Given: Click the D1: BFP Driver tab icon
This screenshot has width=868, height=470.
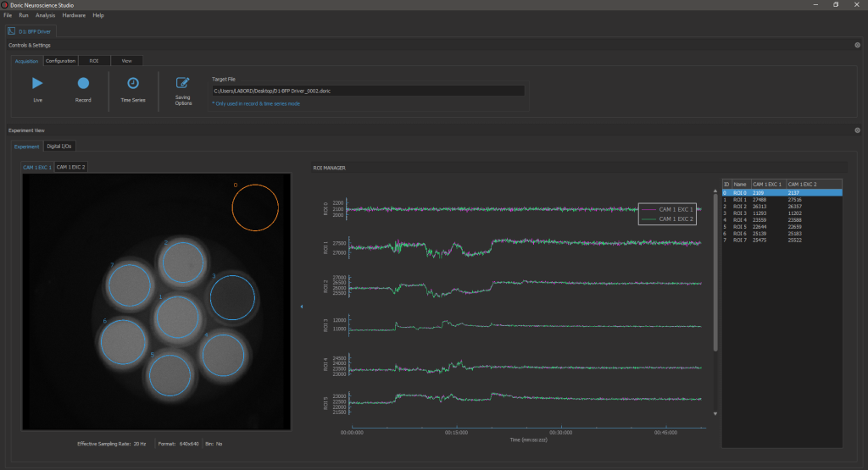Looking at the screenshot, I should (11, 31).
